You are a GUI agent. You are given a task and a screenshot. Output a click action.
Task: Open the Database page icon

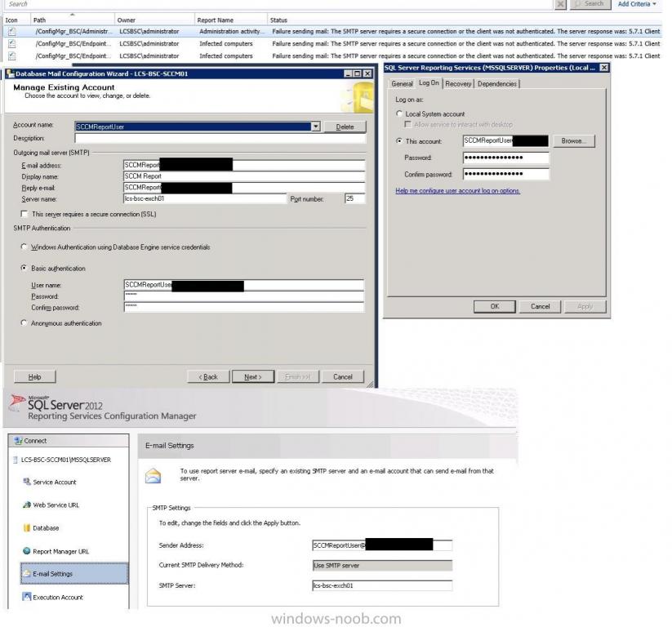pyautogui.click(x=27, y=528)
